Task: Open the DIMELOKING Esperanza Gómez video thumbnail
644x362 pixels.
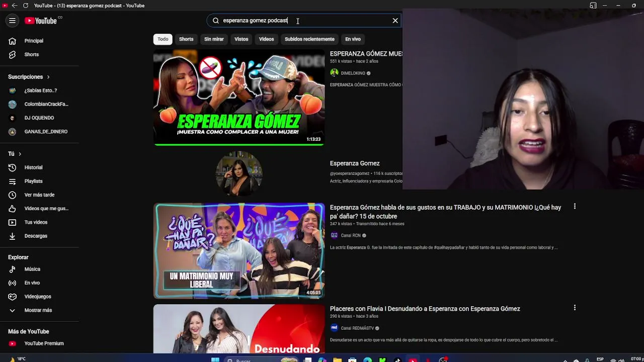Action: [239, 98]
